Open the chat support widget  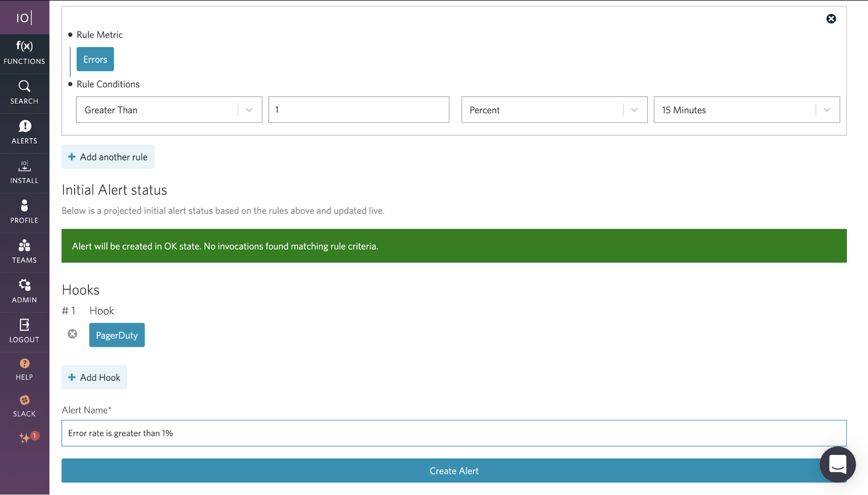(837, 464)
